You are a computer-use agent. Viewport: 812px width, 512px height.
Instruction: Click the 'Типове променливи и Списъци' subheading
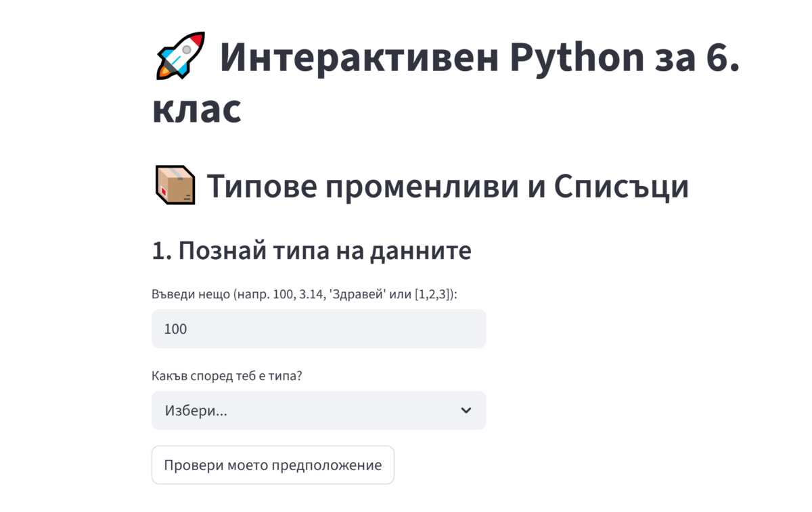(447, 187)
